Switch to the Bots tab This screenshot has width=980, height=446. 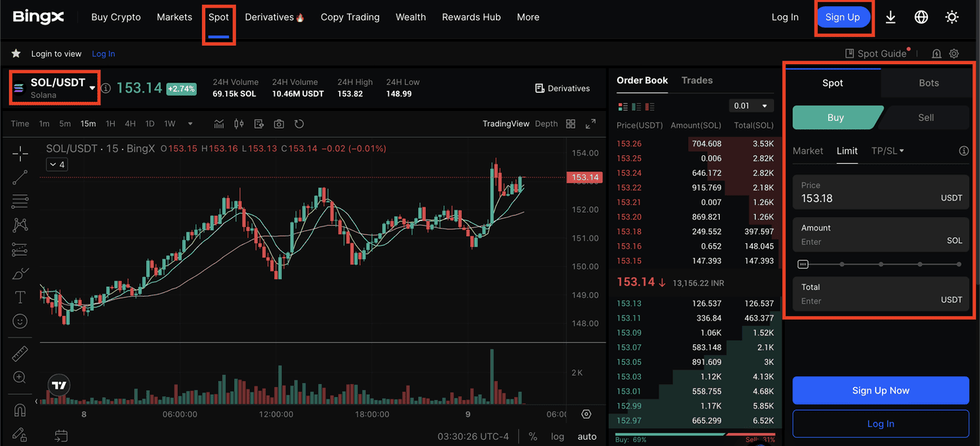tap(929, 83)
